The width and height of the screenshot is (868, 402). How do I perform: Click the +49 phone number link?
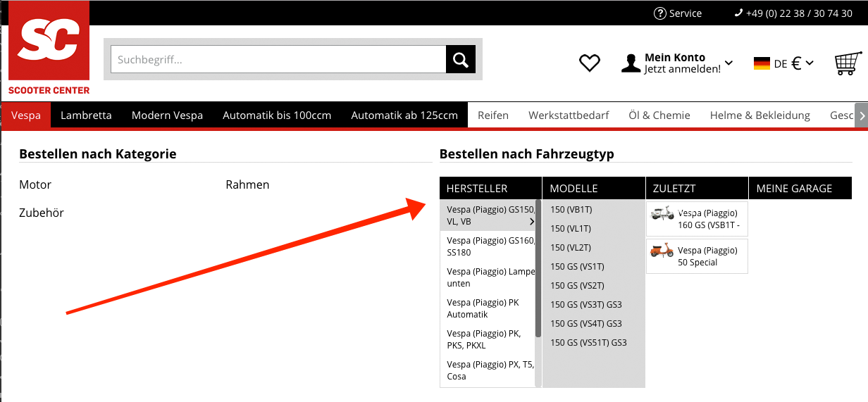point(799,13)
